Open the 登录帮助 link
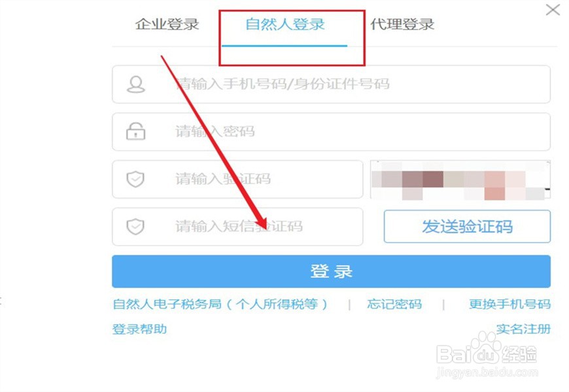 coord(139,329)
